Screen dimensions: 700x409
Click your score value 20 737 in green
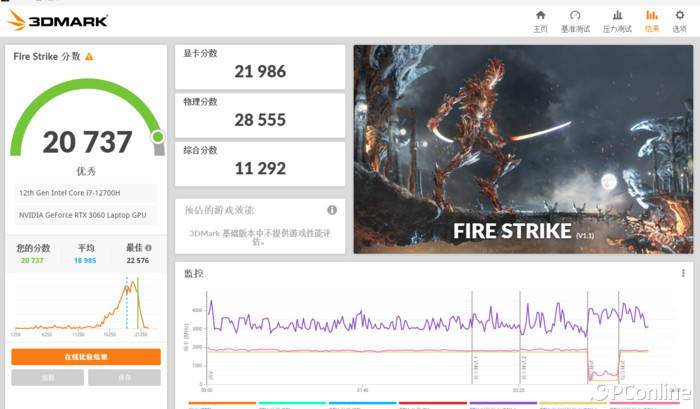tap(32, 260)
